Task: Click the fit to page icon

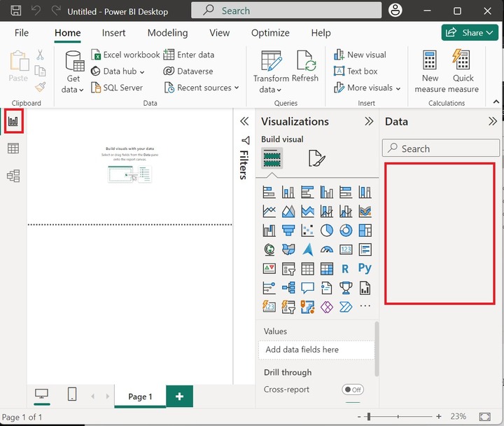Action: pos(484,417)
